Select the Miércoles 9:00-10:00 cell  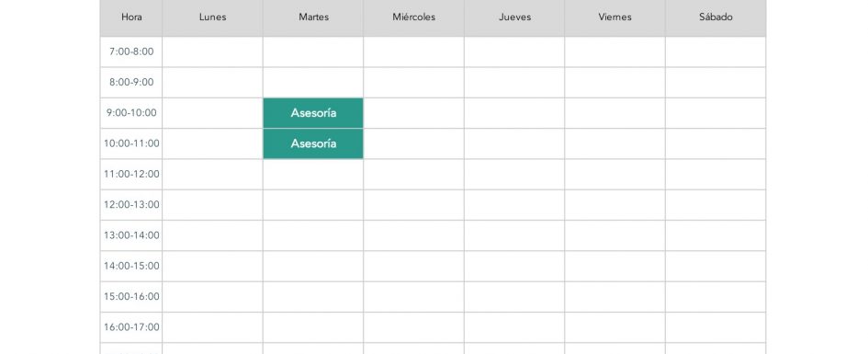(x=414, y=113)
